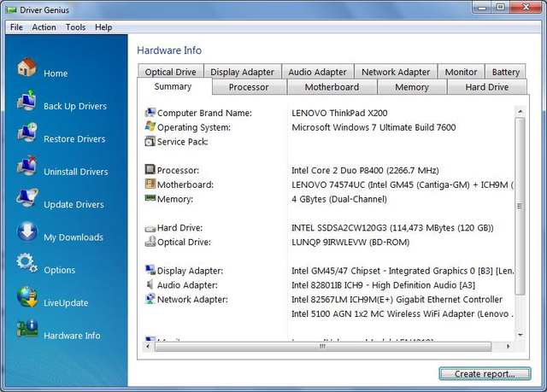
Task: Switch to the Monitor tab
Action: coord(461,72)
